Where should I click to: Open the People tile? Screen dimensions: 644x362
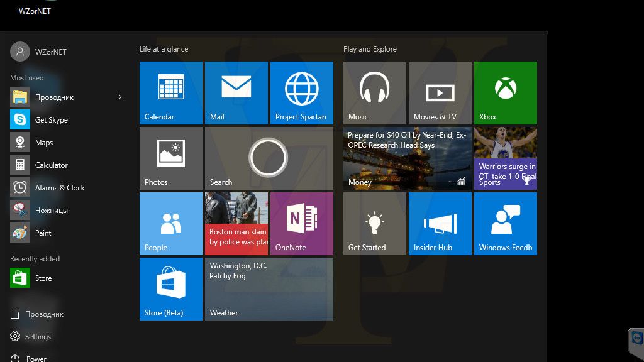pyautogui.click(x=171, y=224)
